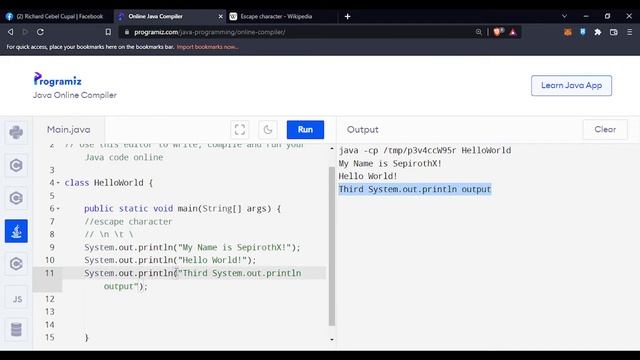Screen dimensions: 640x360
Task: Switch to Escape character Wikipedia tab
Action: coord(276,16)
